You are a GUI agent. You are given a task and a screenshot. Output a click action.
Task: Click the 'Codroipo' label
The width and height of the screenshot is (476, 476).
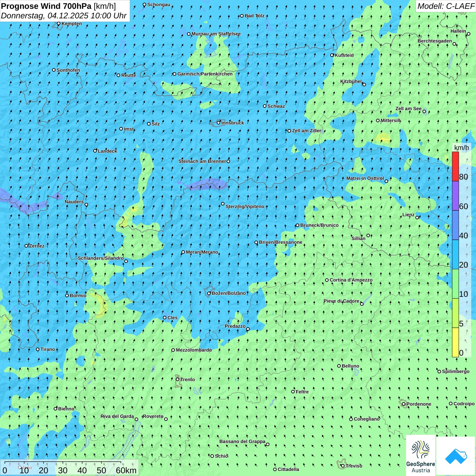464,404
